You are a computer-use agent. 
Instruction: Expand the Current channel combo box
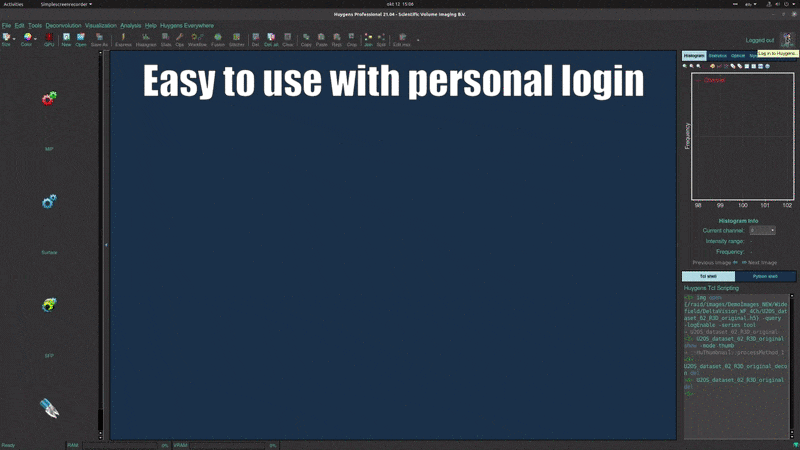point(762,230)
